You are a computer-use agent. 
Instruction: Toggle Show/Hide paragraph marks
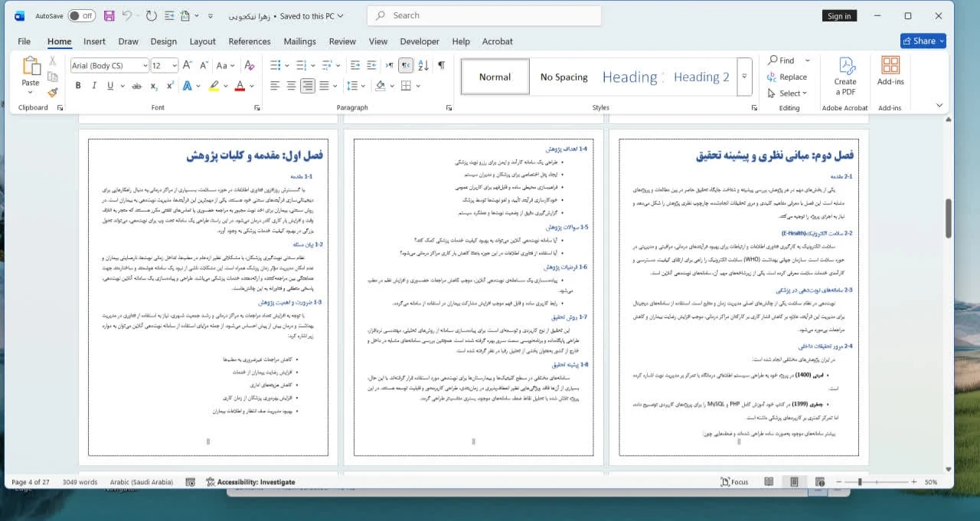click(441, 66)
